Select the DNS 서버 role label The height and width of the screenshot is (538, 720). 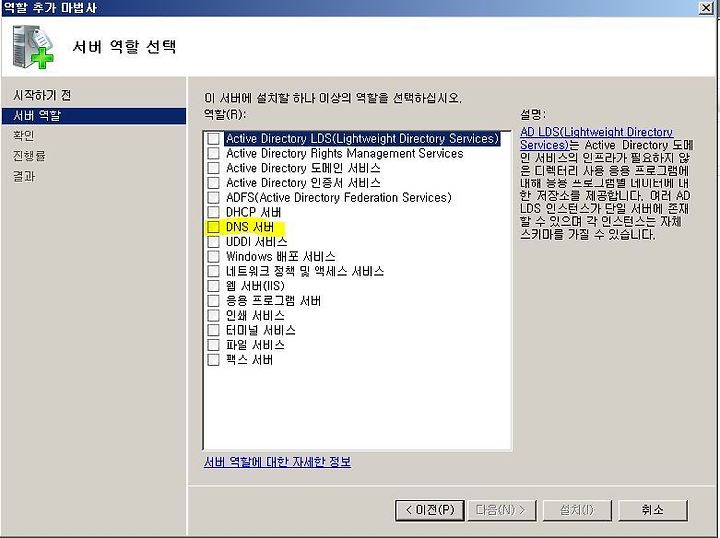250,227
